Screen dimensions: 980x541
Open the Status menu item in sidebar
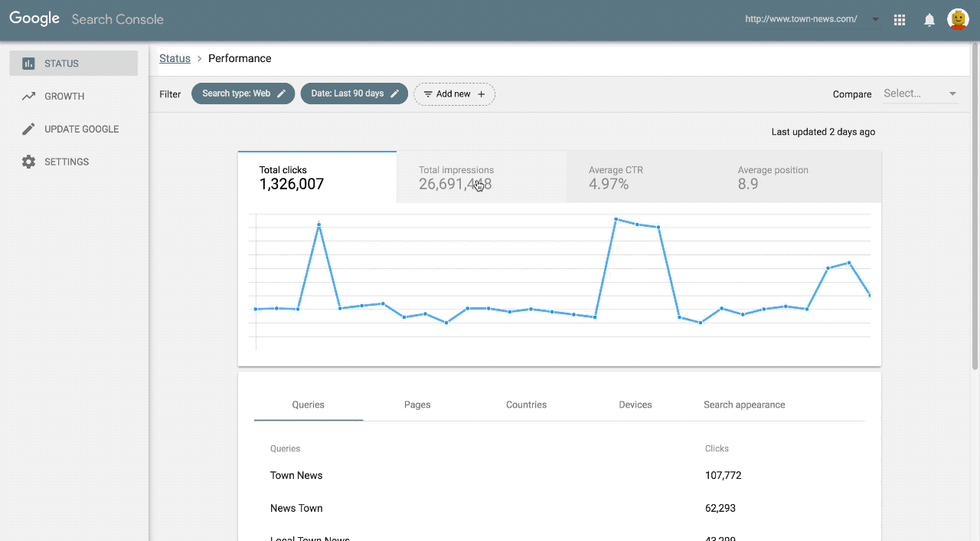(x=73, y=64)
